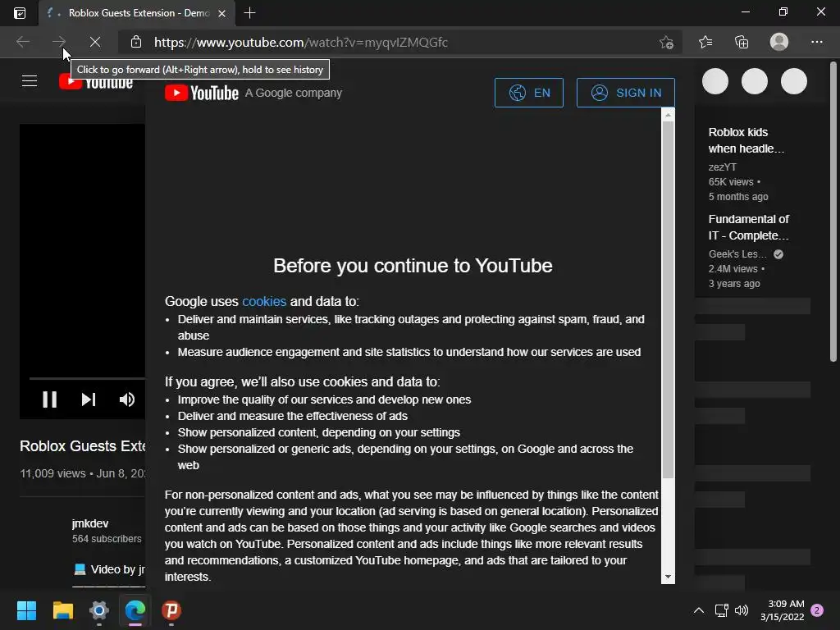Close the Roblox Guests Extension tab
The width and height of the screenshot is (840, 630).
pos(221,13)
